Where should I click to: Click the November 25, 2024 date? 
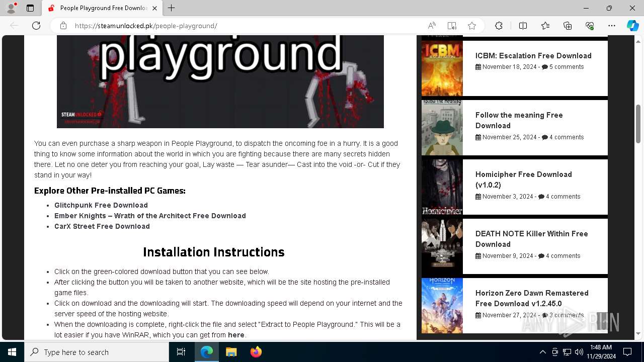point(509,137)
